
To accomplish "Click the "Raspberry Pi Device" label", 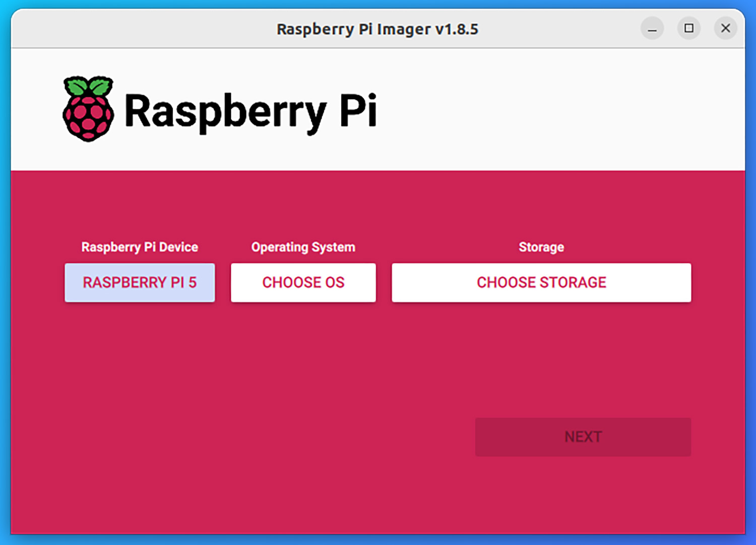I will tap(140, 247).
